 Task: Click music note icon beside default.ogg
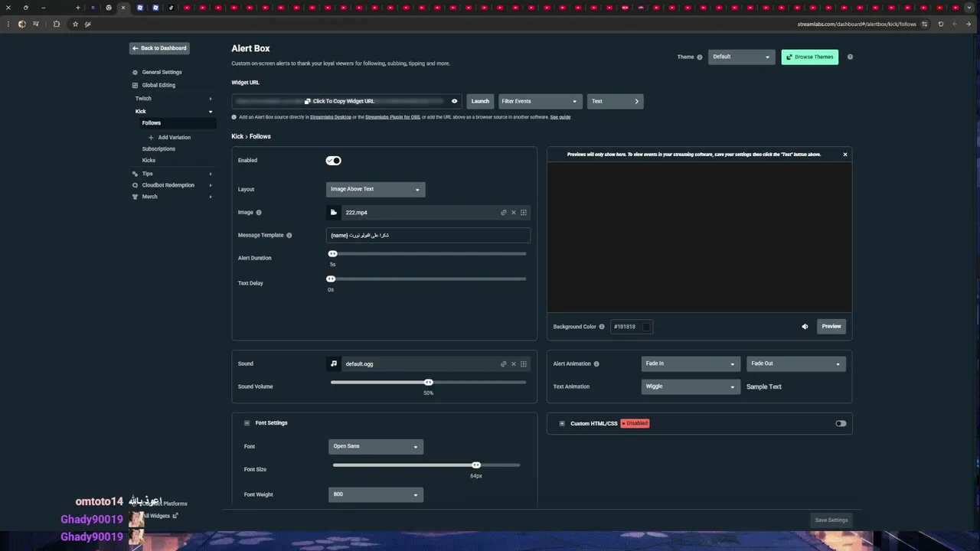(334, 364)
